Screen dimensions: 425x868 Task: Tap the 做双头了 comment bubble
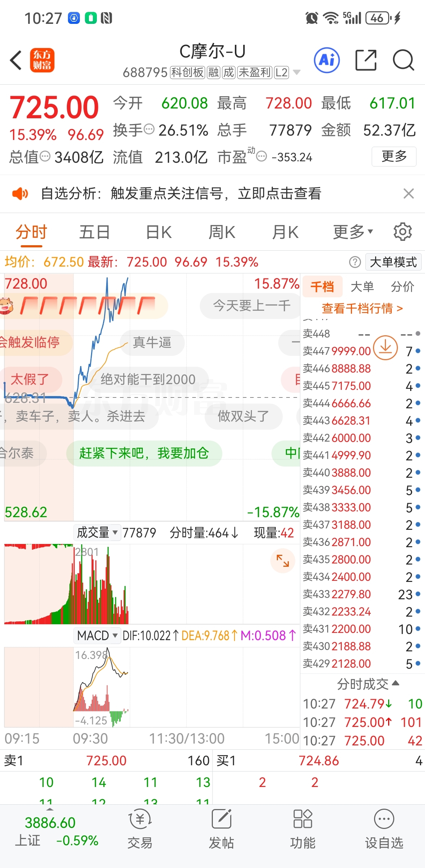(243, 416)
